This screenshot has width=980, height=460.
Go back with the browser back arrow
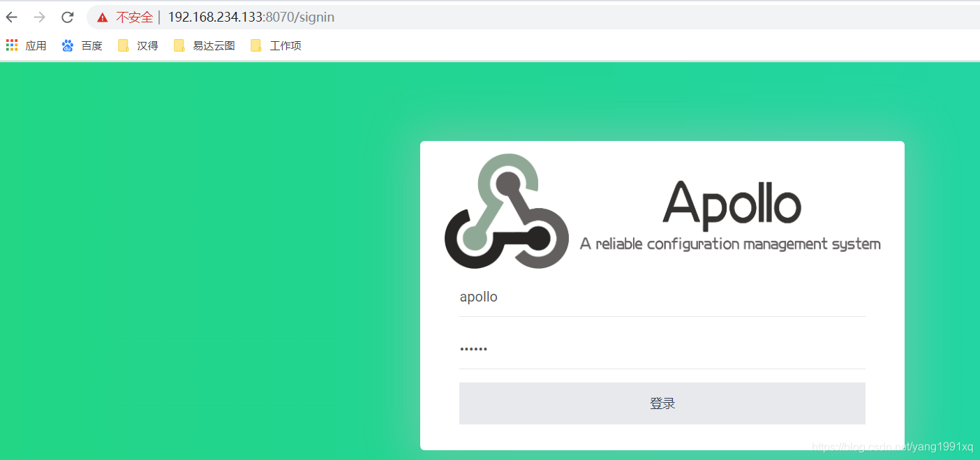tap(12, 17)
